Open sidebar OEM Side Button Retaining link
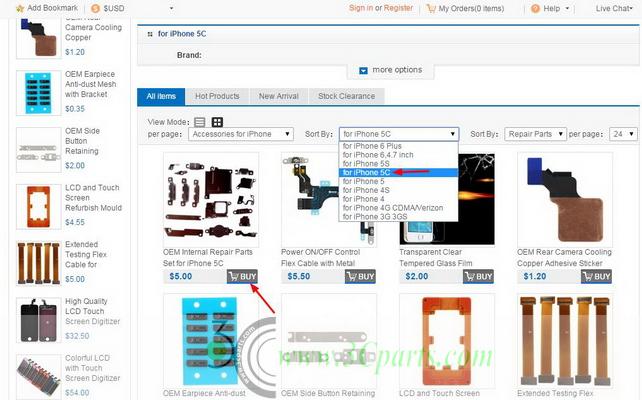 [82, 141]
